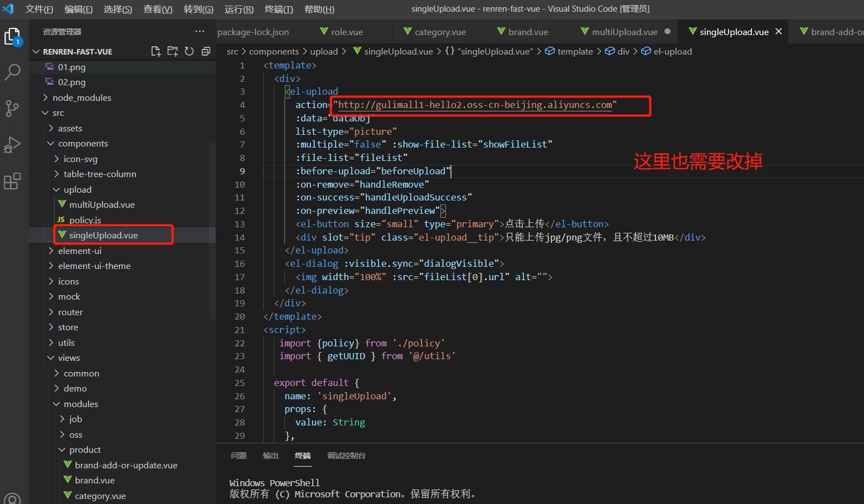Switch to the category.vue editor tab
The width and height of the screenshot is (864, 504).
[x=439, y=32]
